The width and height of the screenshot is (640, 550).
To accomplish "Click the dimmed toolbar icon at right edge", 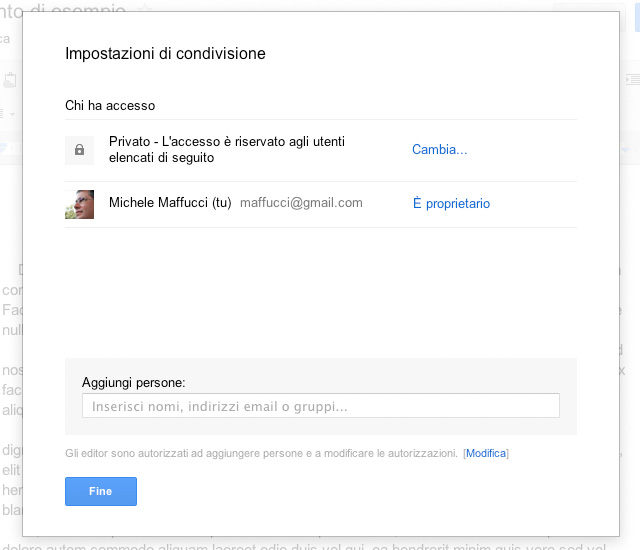I will pos(630,80).
